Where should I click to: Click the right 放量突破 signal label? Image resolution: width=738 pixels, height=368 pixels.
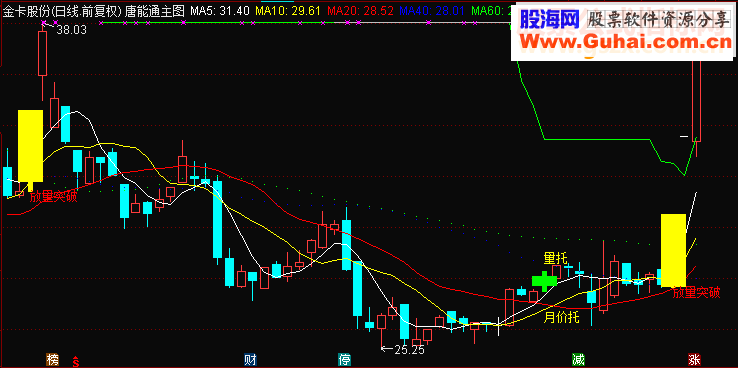click(696, 293)
